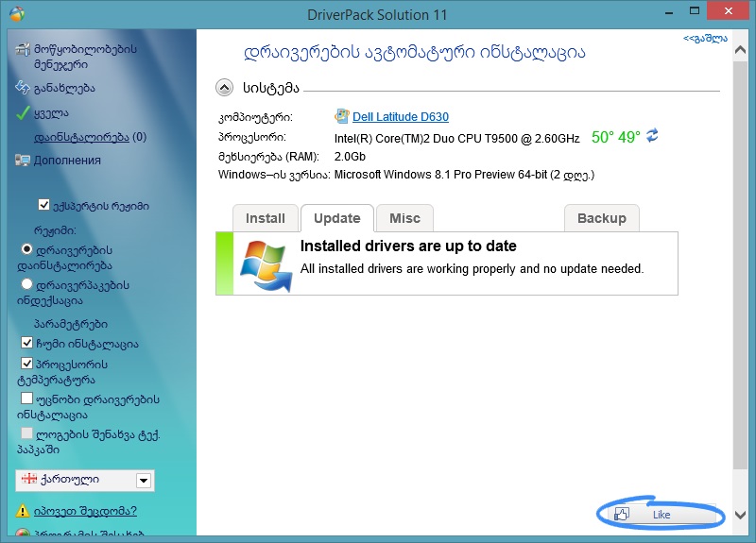Click the Like button
The image size is (756, 543).
point(661,514)
